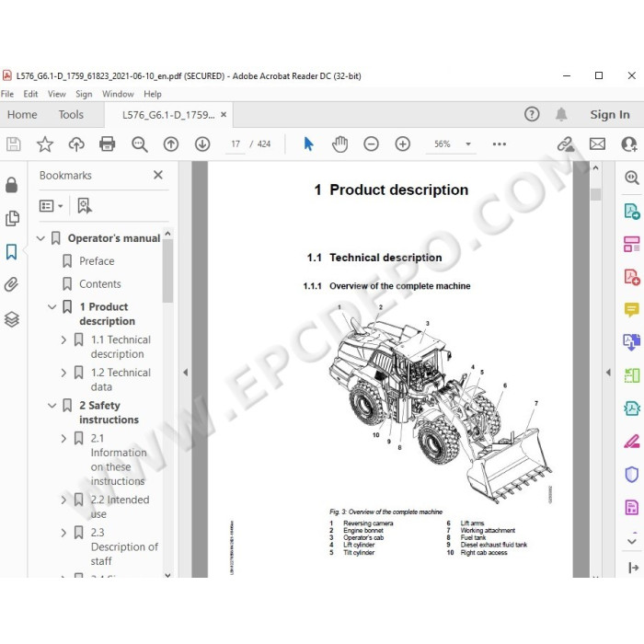Show more tools chevron in right pane
This screenshot has height=644, width=644.
pyautogui.click(x=632, y=541)
